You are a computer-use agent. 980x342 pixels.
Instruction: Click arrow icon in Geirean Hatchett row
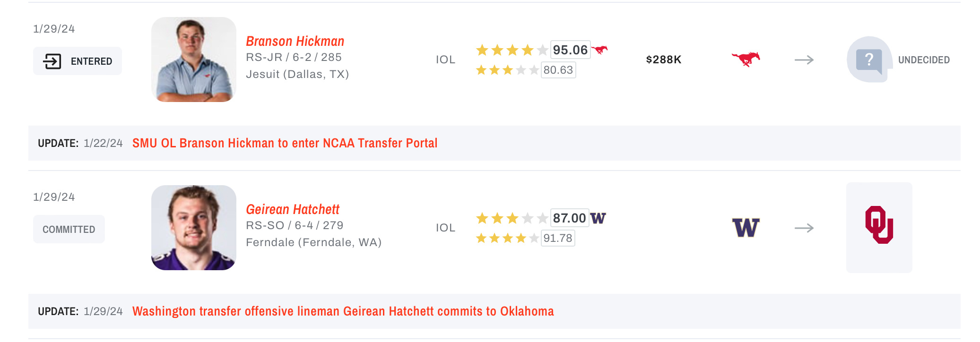point(804,228)
